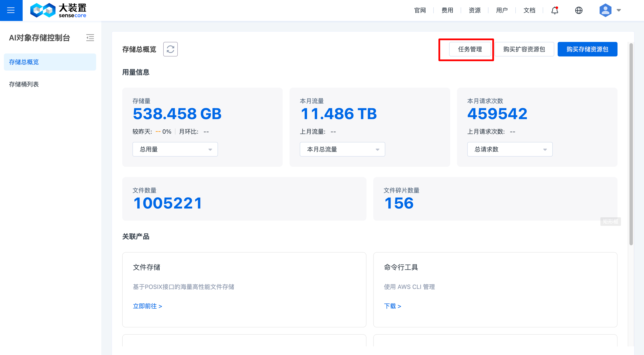Follow the 立即前往 link
The height and width of the screenshot is (355, 644).
pyautogui.click(x=147, y=306)
